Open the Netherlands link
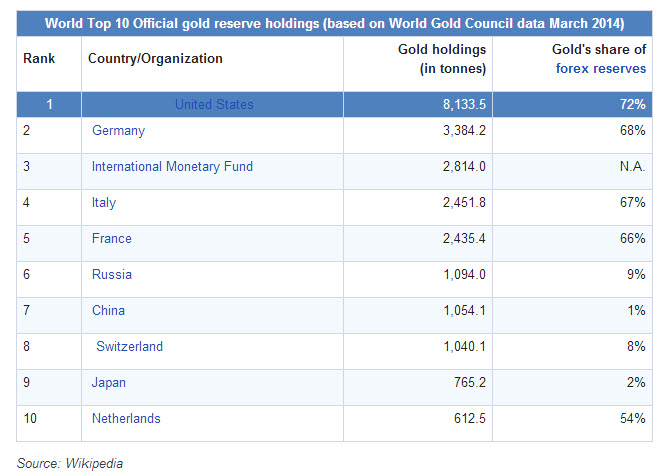Screen dimensions: 669x475 (126, 418)
